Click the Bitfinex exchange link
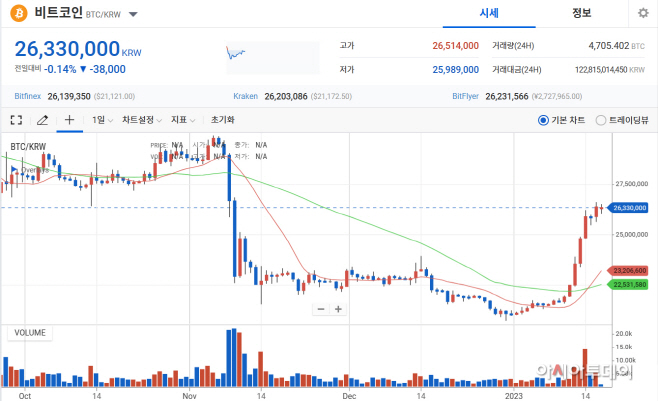658x401 pixels. (x=28, y=96)
